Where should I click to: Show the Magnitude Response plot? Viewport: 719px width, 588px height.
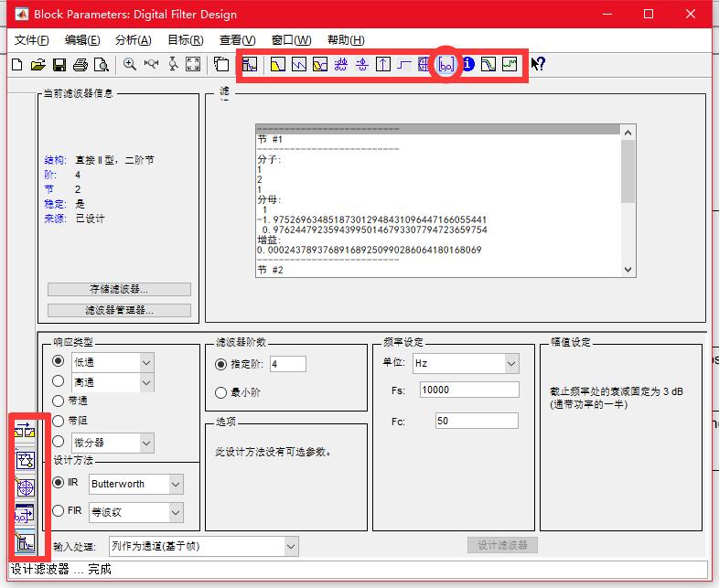(x=278, y=64)
